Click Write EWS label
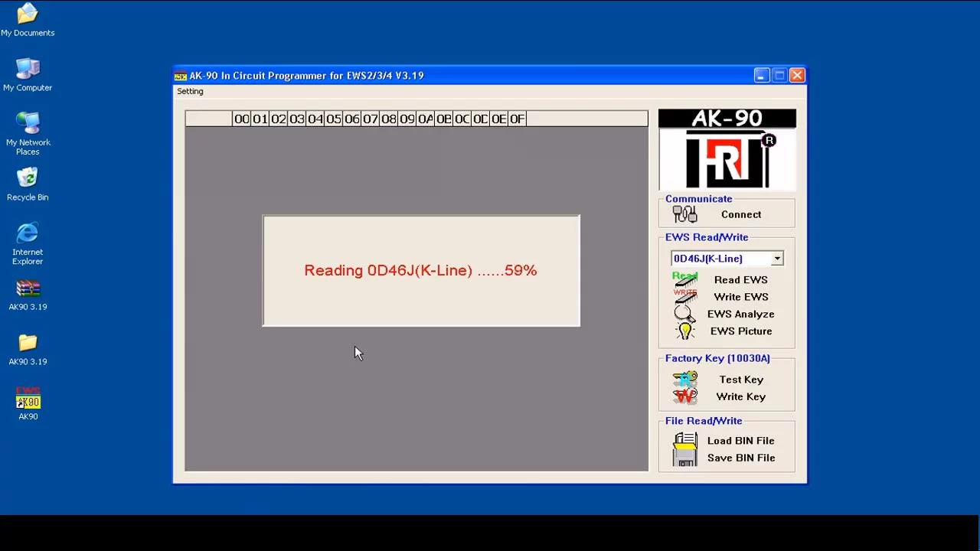The width and height of the screenshot is (980, 551). point(741,297)
